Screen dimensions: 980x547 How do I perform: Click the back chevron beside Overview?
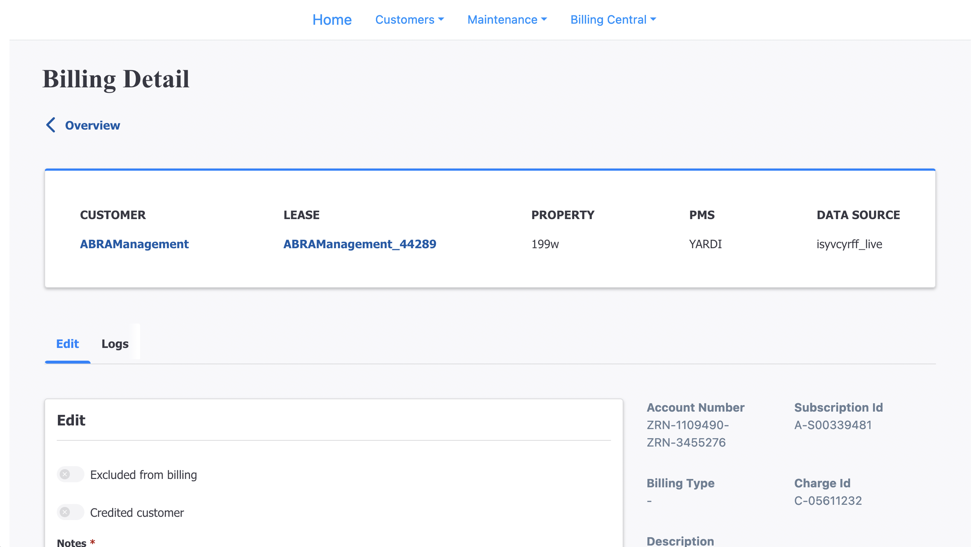[51, 125]
